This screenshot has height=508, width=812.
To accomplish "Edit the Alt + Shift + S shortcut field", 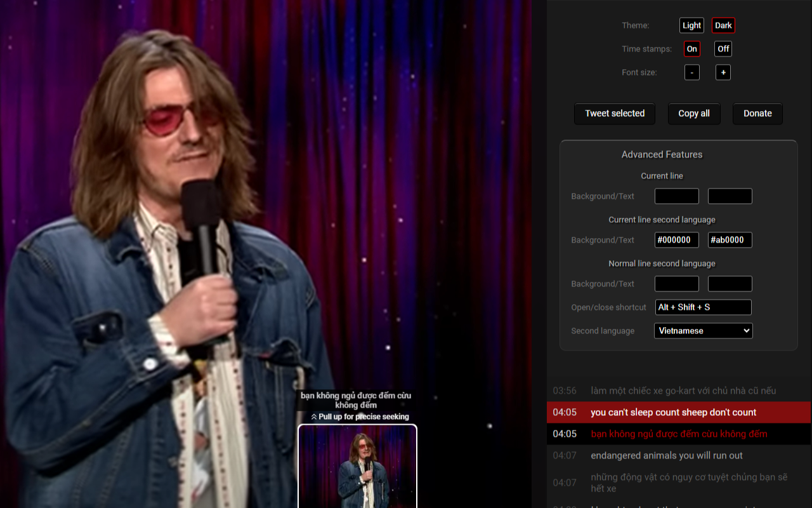I will click(703, 307).
